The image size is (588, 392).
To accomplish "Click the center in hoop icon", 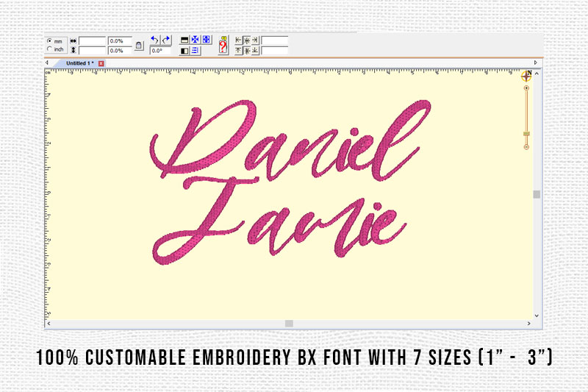I will click(x=196, y=40).
